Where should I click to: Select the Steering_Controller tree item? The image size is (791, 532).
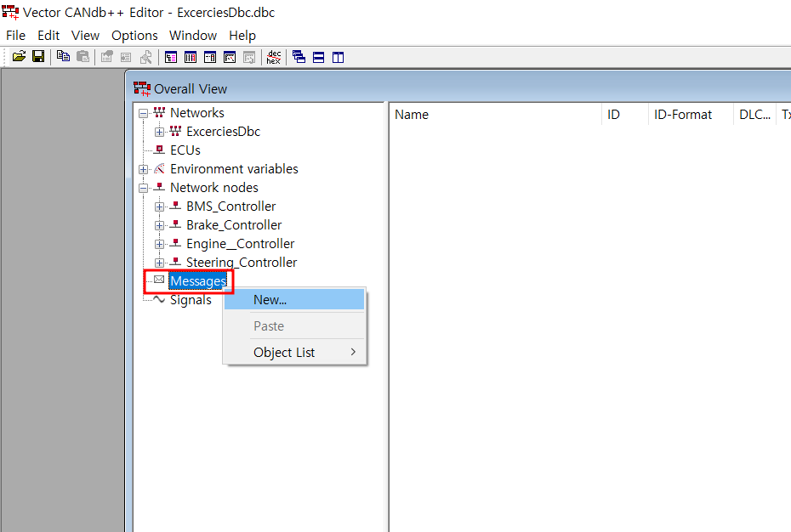242,263
